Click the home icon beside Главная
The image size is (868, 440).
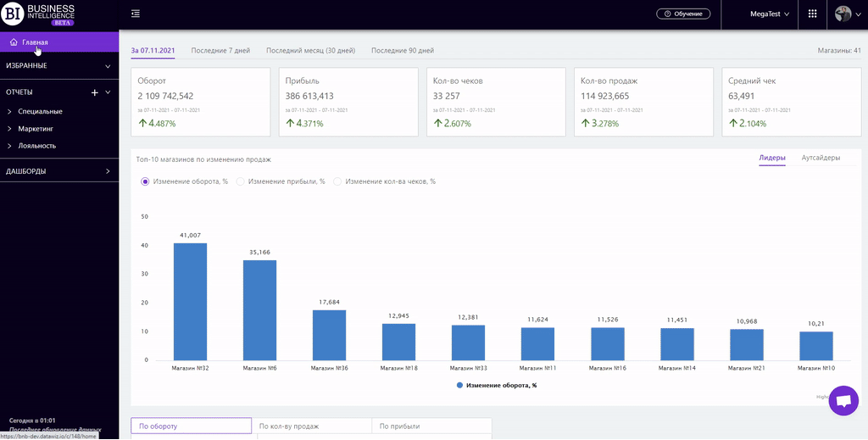(14, 42)
